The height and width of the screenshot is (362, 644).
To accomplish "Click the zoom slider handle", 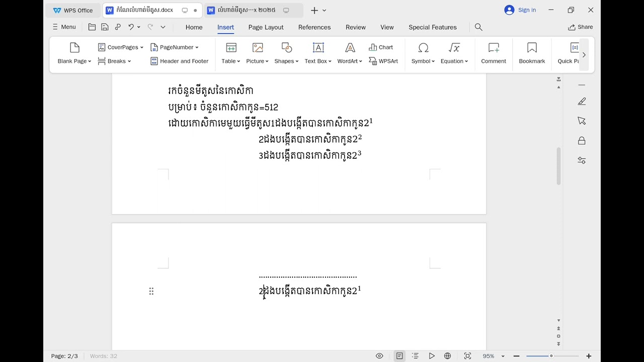I will coord(551,356).
